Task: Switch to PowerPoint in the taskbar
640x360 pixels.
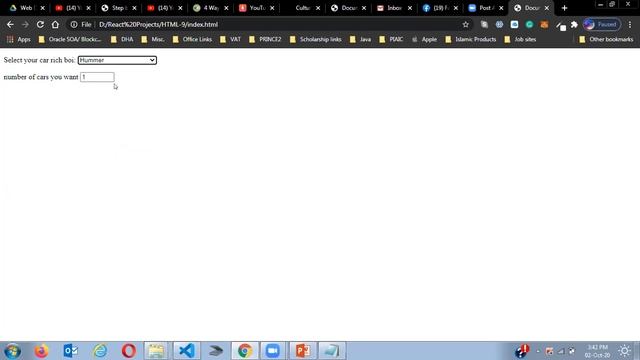Action: click(302, 351)
